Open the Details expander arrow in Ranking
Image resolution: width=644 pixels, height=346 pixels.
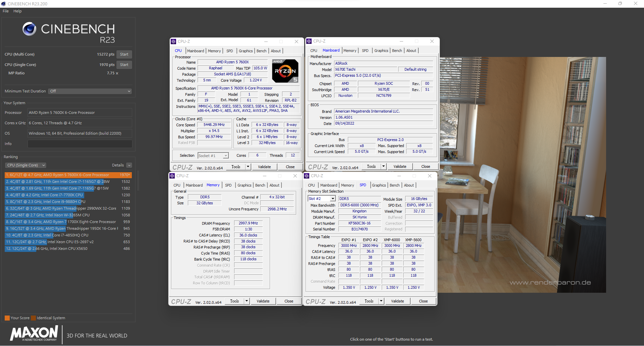(x=129, y=165)
